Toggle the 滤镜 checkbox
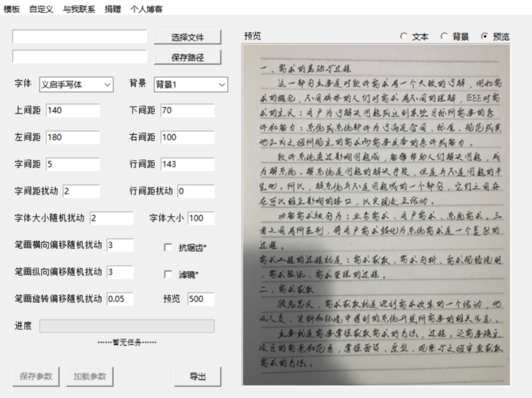 (168, 275)
